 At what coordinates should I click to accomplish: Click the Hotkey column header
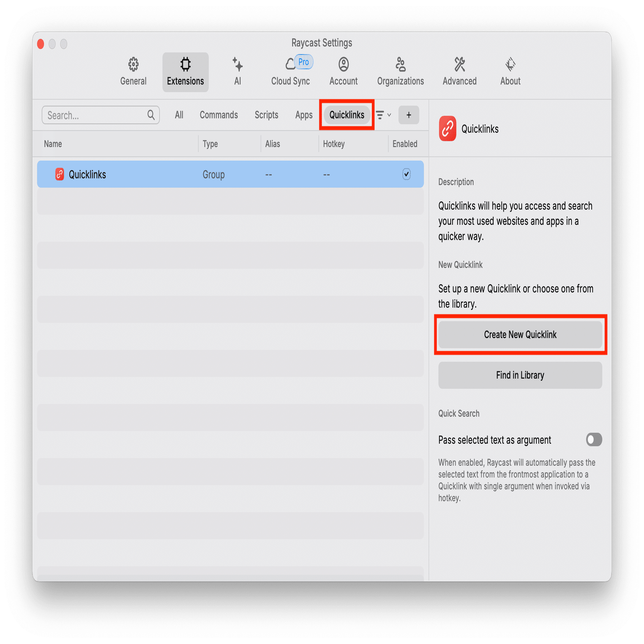tap(334, 144)
